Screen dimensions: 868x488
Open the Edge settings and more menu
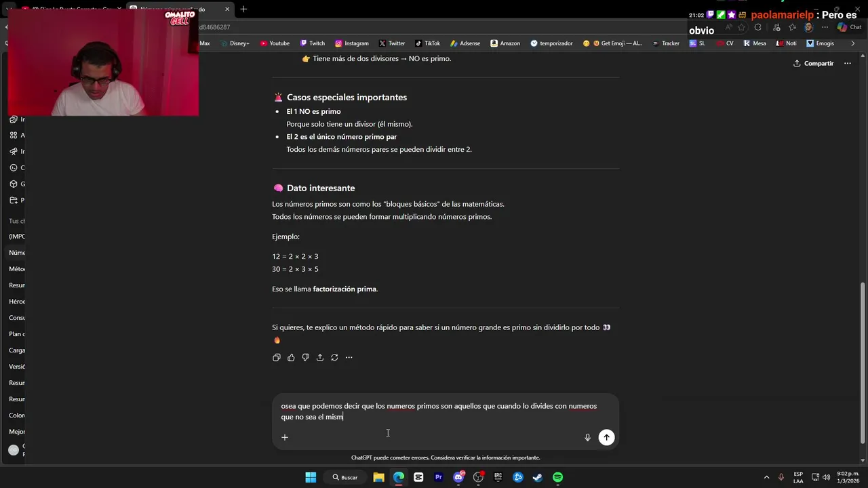pos(825,27)
